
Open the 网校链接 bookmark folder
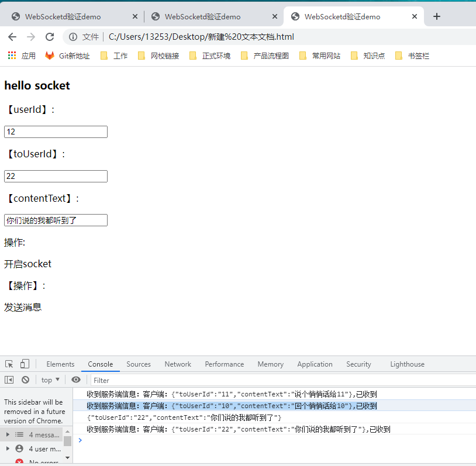[158, 56]
